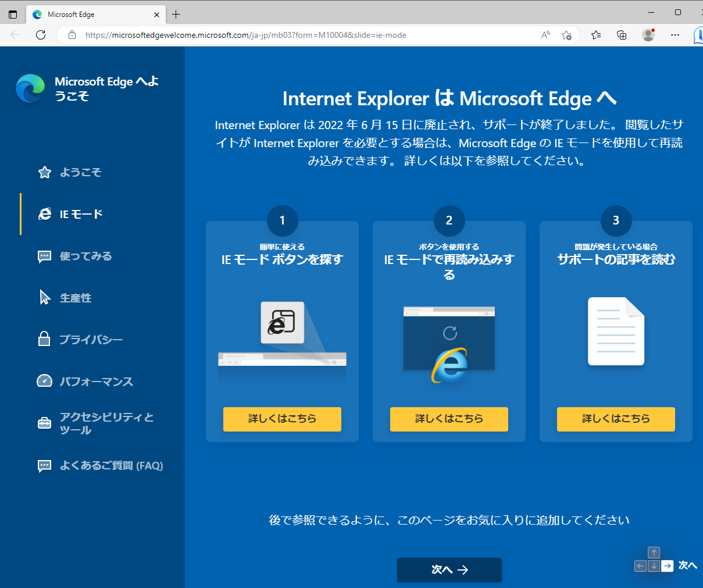703x588 pixels.
Task: Click the lock icon beside プライバシー
Action: [x=44, y=338]
